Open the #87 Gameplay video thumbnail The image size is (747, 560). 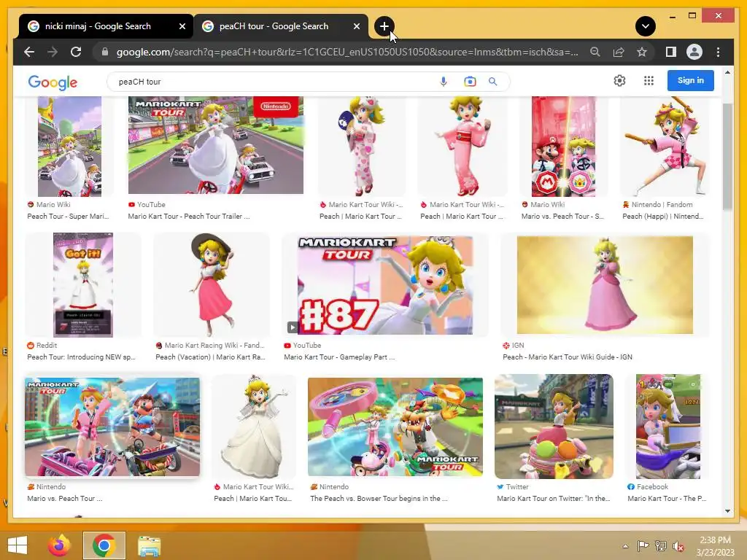point(385,285)
